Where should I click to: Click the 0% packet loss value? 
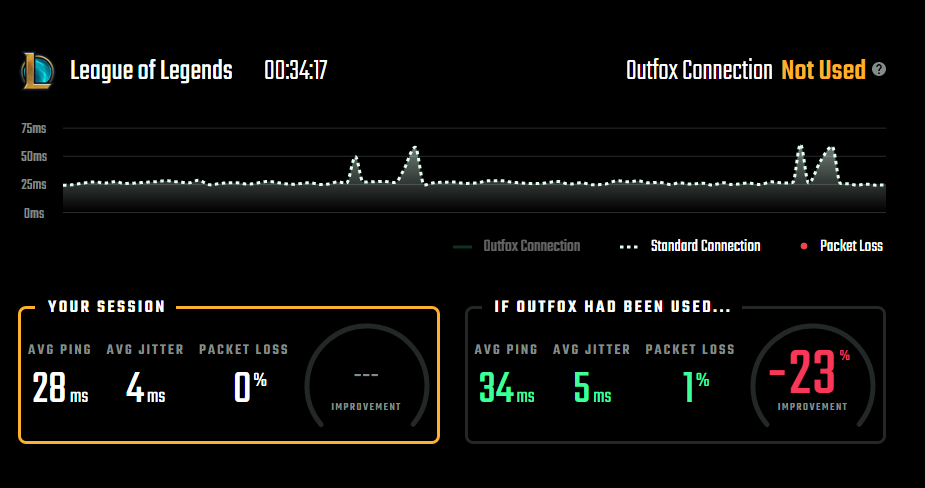[x=250, y=388]
